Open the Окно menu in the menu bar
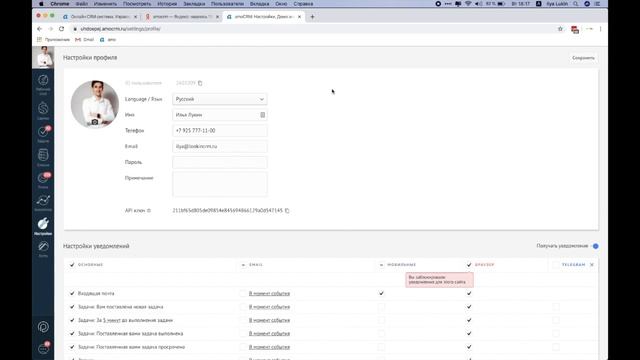The image size is (640, 360). (281, 4)
